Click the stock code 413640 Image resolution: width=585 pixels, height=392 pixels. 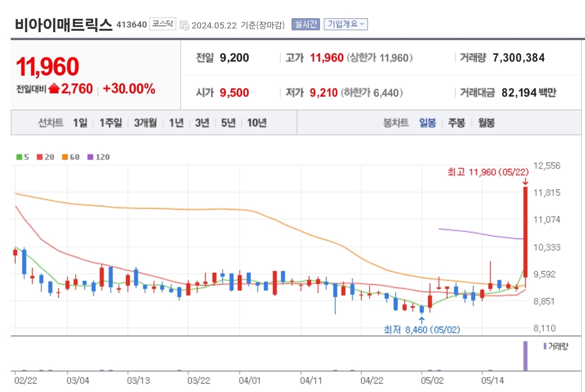[132, 24]
